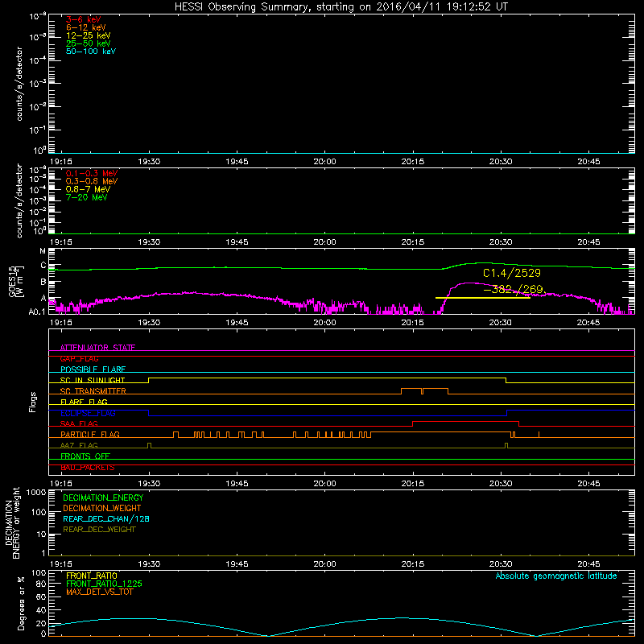Click the yellow flare interval bar
The height and width of the screenshot is (644, 644).
[x=482, y=297]
